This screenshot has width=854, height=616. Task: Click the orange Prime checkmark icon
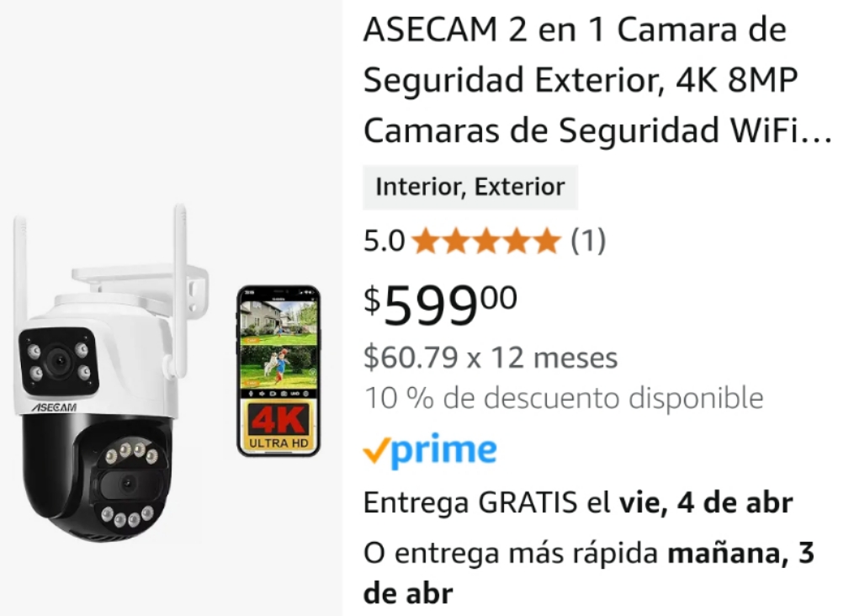tap(376, 450)
